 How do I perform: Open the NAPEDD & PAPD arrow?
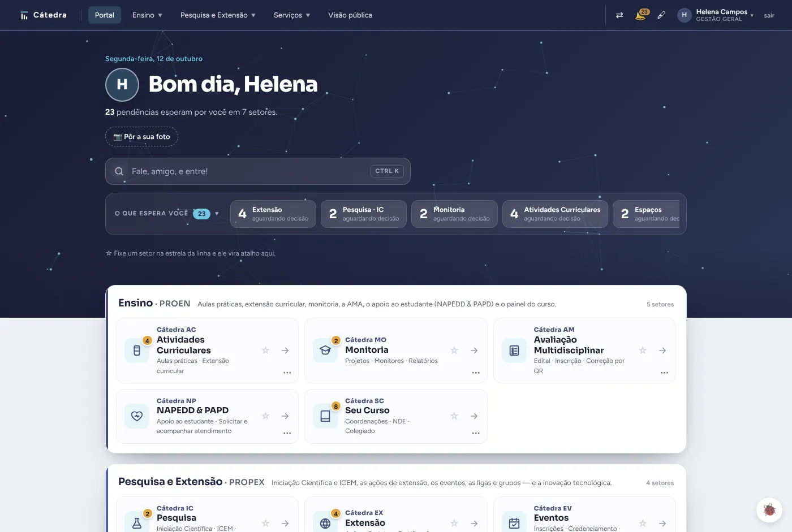click(285, 416)
